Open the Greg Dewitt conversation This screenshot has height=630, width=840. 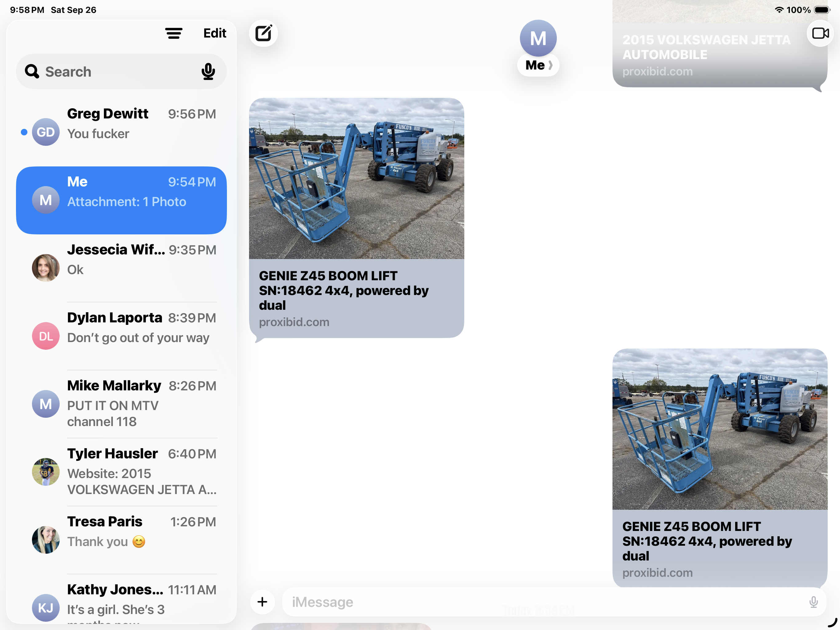click(121, 132)
